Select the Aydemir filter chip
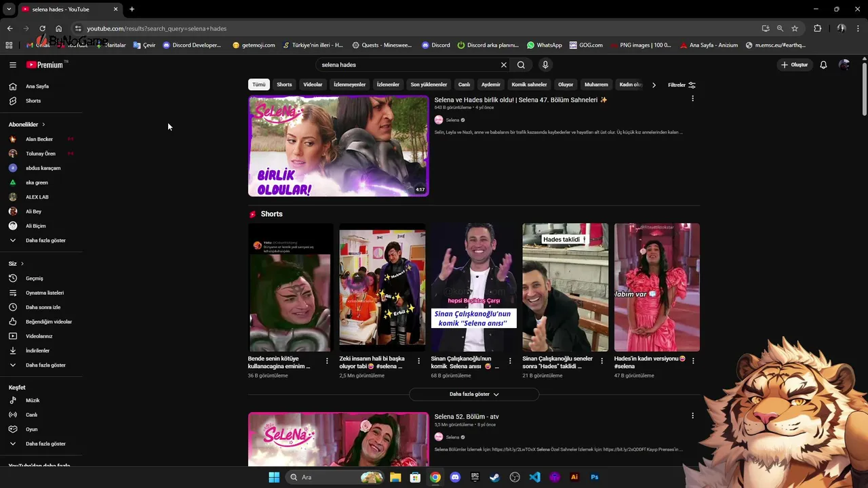 [x=491, y=85]
